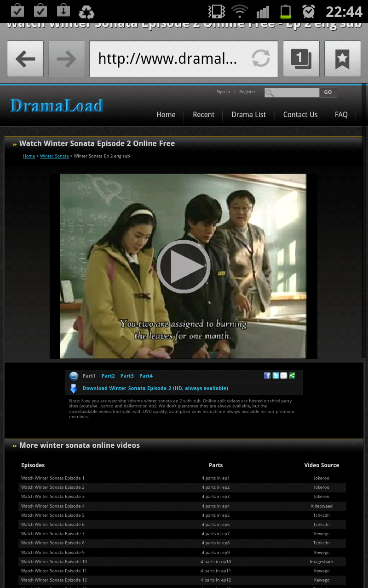Image resolution: width=368 pixels, height=588 pixels.
Task: Tap the recycle notification icon
Action: pos(86,11)
